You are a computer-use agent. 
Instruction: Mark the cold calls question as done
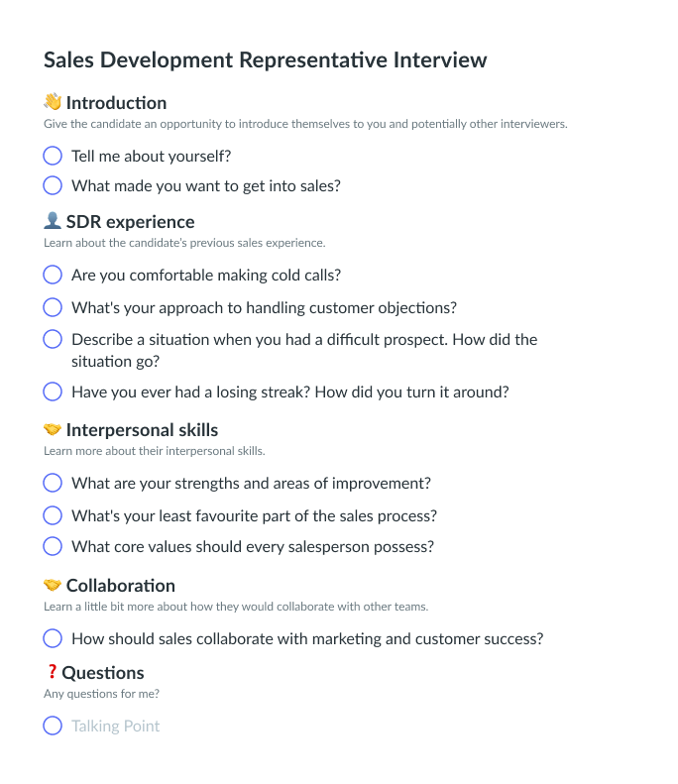point(53,275)
